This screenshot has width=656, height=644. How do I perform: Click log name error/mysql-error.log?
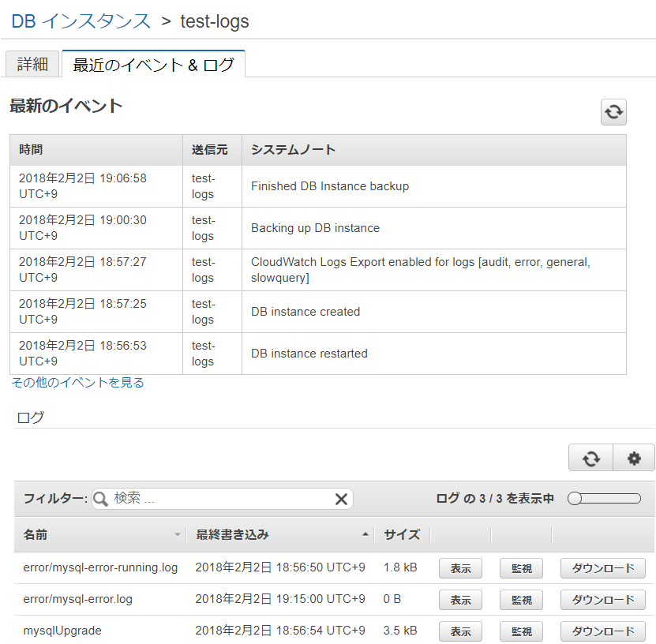pyautogui.click(x=78, y=599)
